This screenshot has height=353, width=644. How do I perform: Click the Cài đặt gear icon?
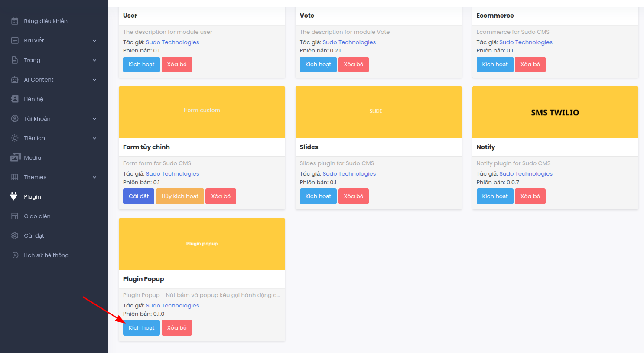pos(15,235)
